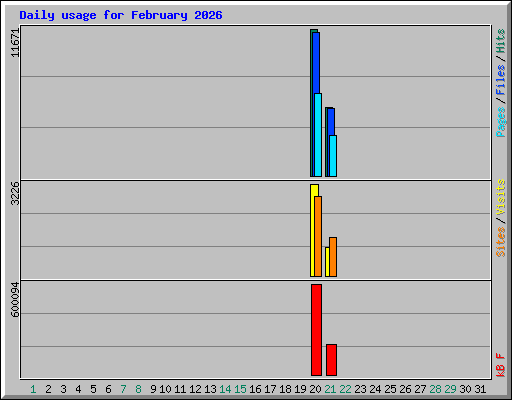Click day 21 on the x-axis
Image resolution: width=512 pixels, height=400 pixels.
[x=330, y=389]
